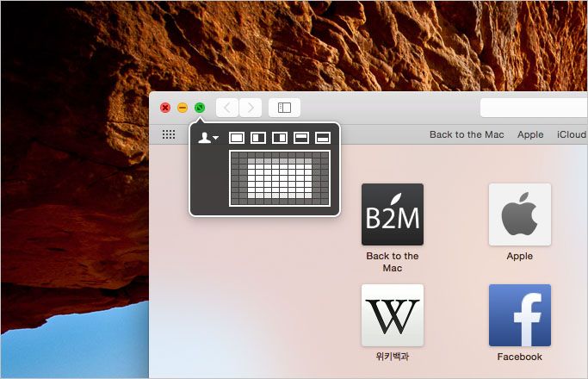Open the Apple logo favorite tile
Image resolution: width=588 pixels, height=379 pixels.
click(520, 214)
